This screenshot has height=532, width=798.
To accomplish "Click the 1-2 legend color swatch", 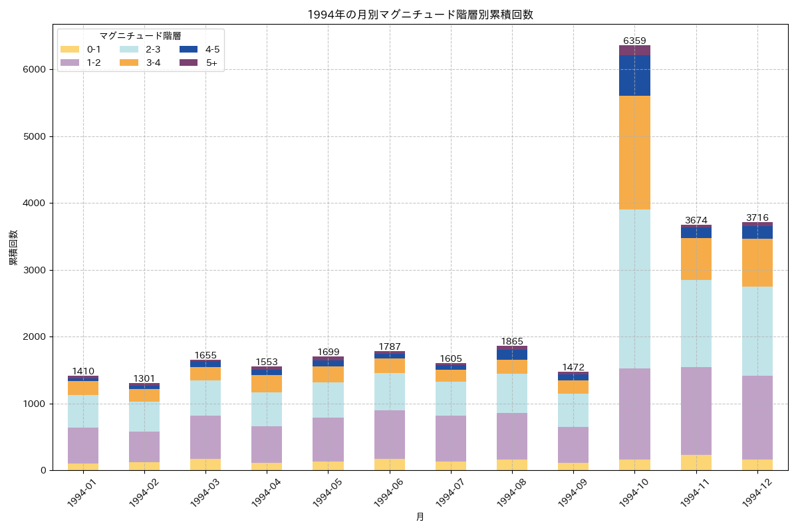I will (x=70, y=63).
